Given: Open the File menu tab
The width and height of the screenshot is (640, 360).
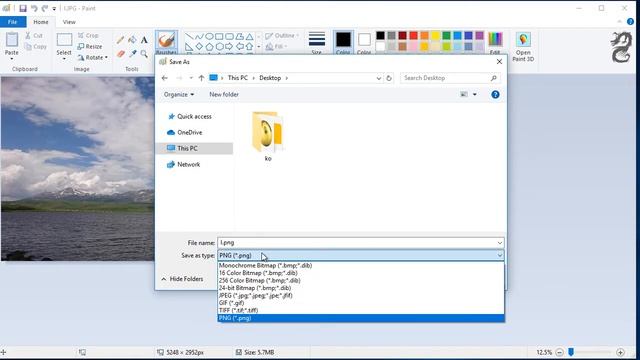Looking at the screenshot, I should [13, 22].
